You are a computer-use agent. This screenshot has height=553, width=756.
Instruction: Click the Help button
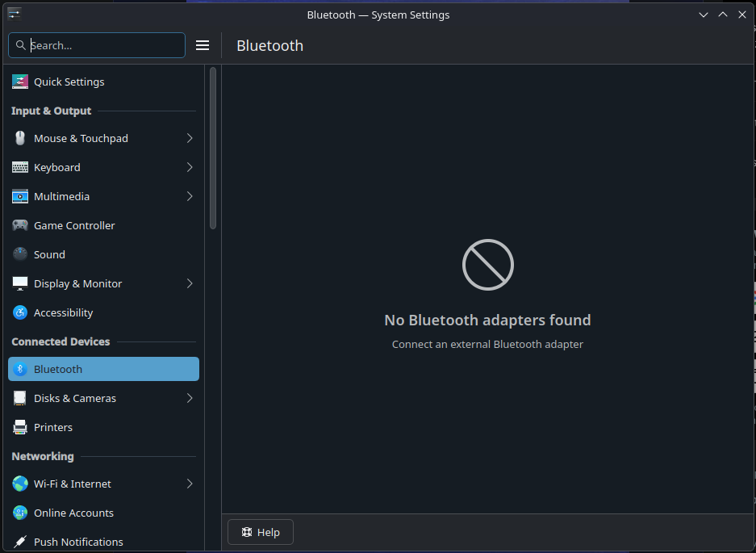pos(261,532)
